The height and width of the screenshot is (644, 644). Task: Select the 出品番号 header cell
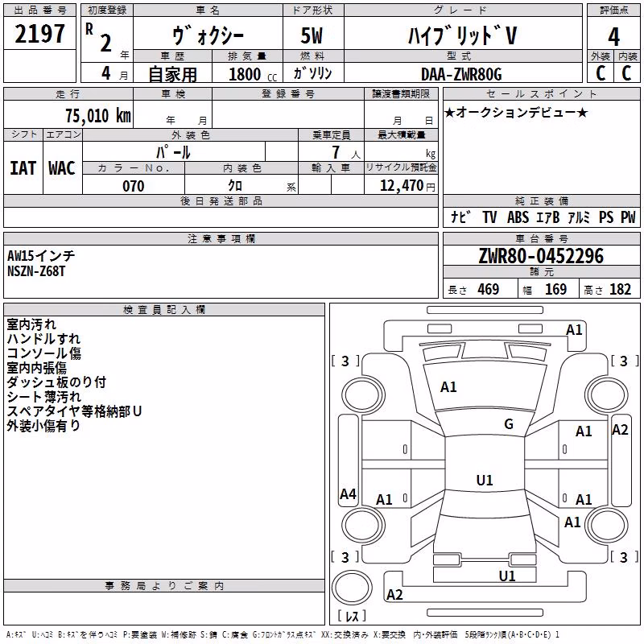point(39,10)
